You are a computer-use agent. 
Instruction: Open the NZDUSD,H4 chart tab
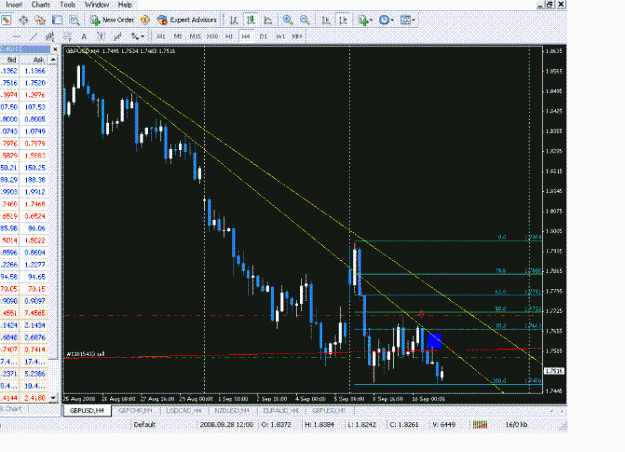coord(232,411)
